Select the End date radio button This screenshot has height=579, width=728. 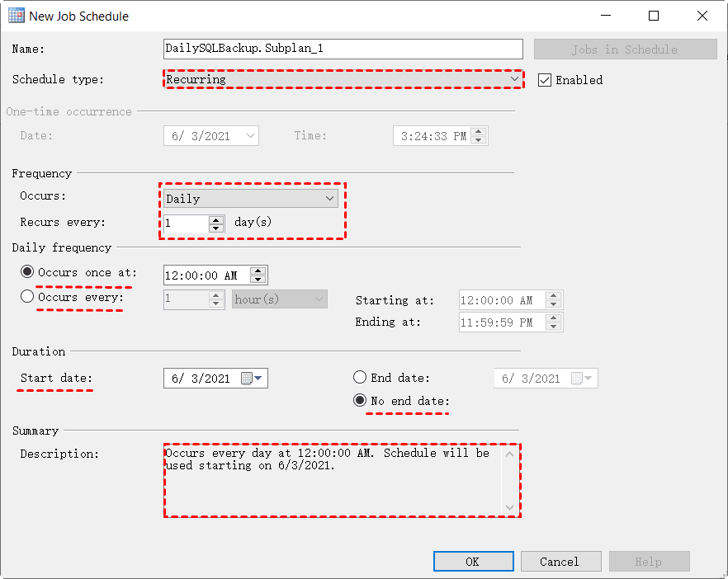tap(360, 378)
